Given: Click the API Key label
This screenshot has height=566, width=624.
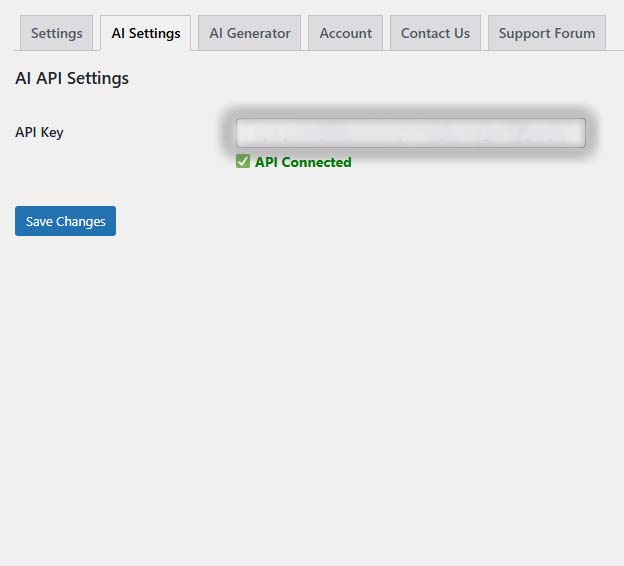Looking at the screenshot, I should click(x=39, y=132).
